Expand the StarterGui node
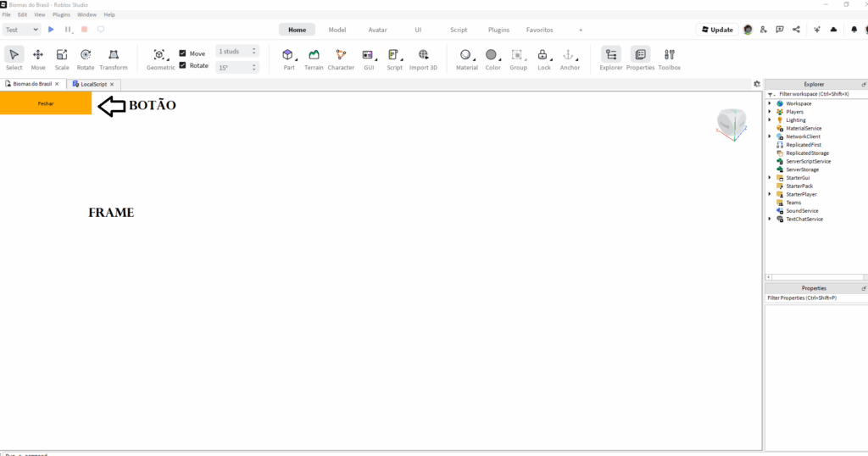Viewport: 868px width, 456px height. point(770,178)
